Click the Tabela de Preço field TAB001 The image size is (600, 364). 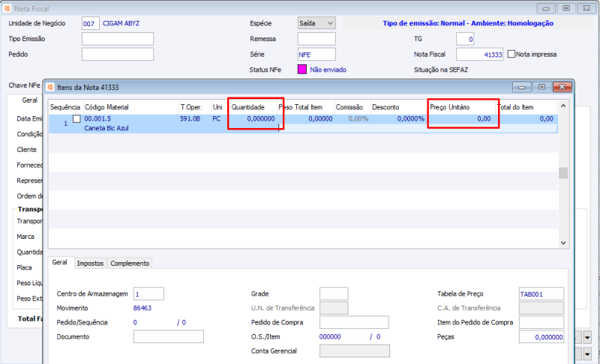point(541,294)
